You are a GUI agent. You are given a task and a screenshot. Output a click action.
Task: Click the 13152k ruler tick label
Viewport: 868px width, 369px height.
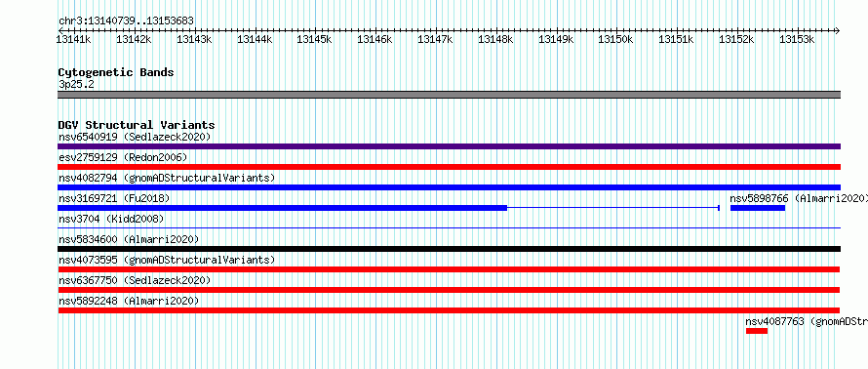pos(735,39)
